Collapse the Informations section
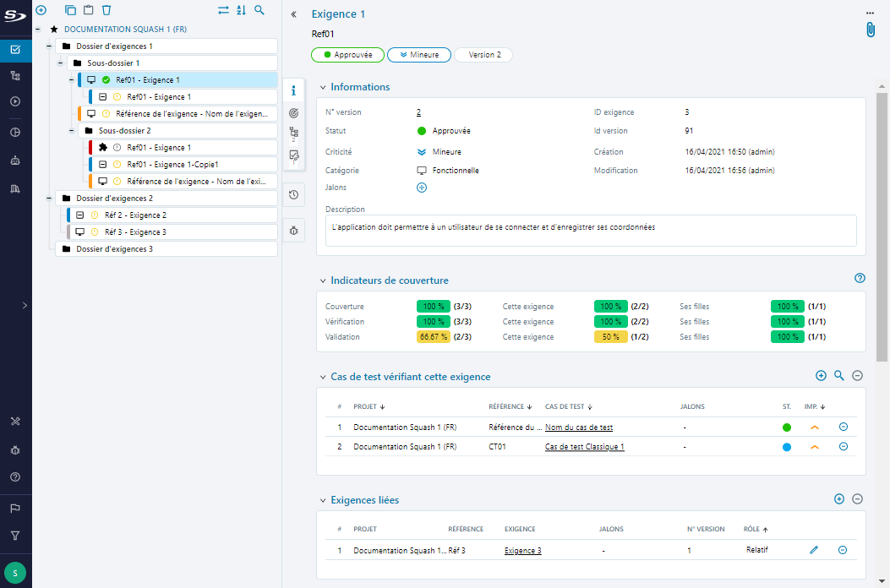 [322, 87]
